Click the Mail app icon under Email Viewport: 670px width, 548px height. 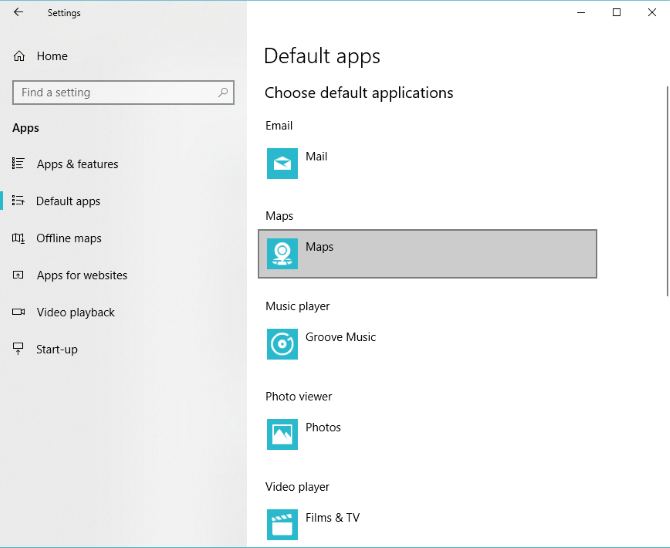[x=283, y=163]
